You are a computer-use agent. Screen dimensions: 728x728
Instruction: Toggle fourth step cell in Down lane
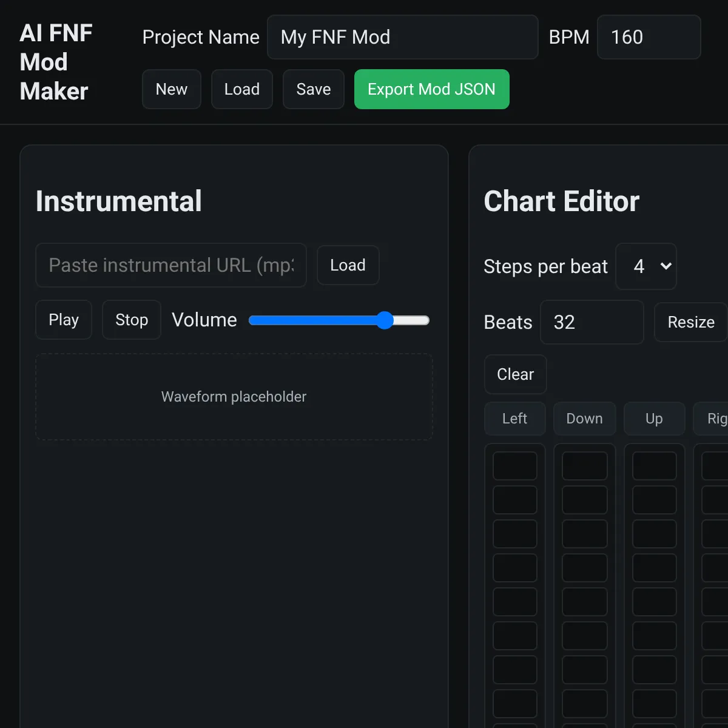[x=585, y=568]
